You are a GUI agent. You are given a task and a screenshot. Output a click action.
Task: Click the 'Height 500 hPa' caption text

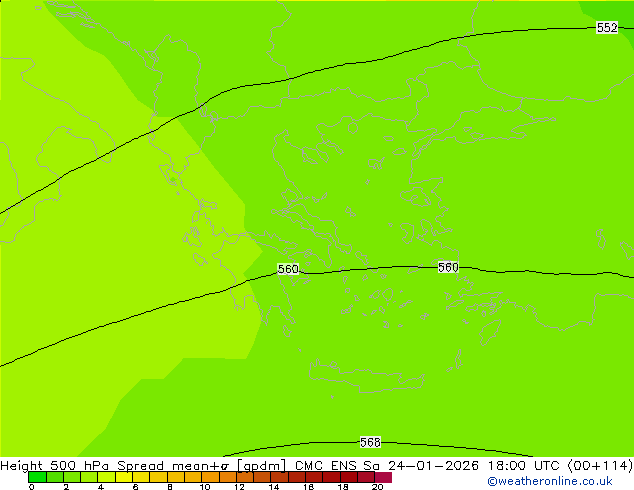point(55,465)
